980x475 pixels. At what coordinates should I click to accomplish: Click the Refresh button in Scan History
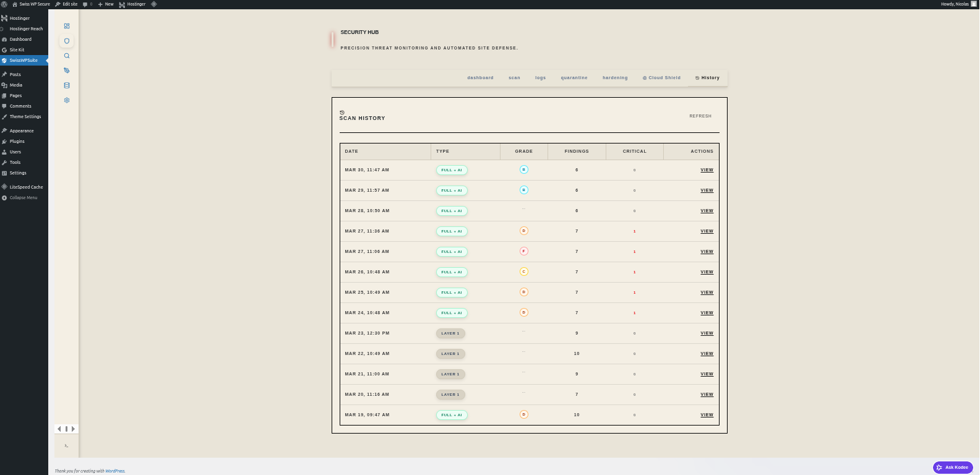pyautogui.click(x=700, y=116)
